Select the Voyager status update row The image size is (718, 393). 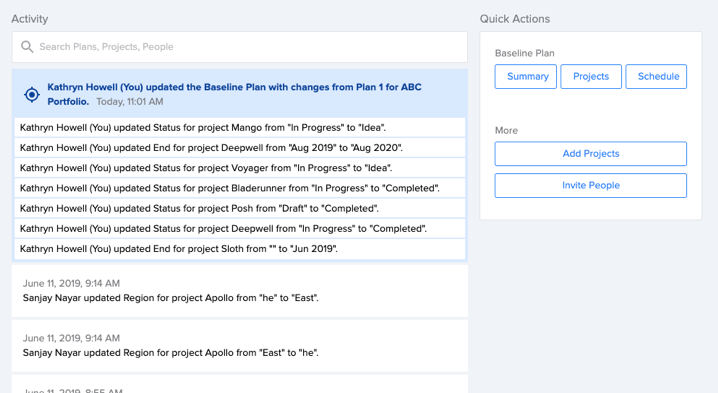pyautogui.click(x=239, y=168)
